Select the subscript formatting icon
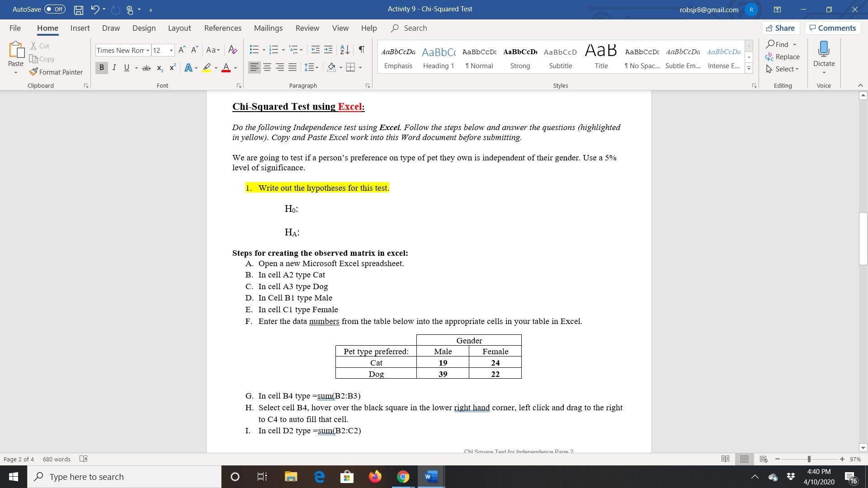Viewport: 868px width, 488px height. (x=159, y=68)
